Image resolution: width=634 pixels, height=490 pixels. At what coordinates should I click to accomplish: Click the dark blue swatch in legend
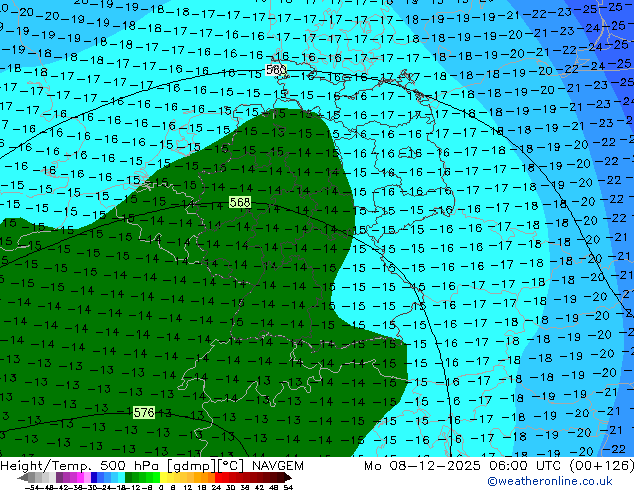coord(94,477)
